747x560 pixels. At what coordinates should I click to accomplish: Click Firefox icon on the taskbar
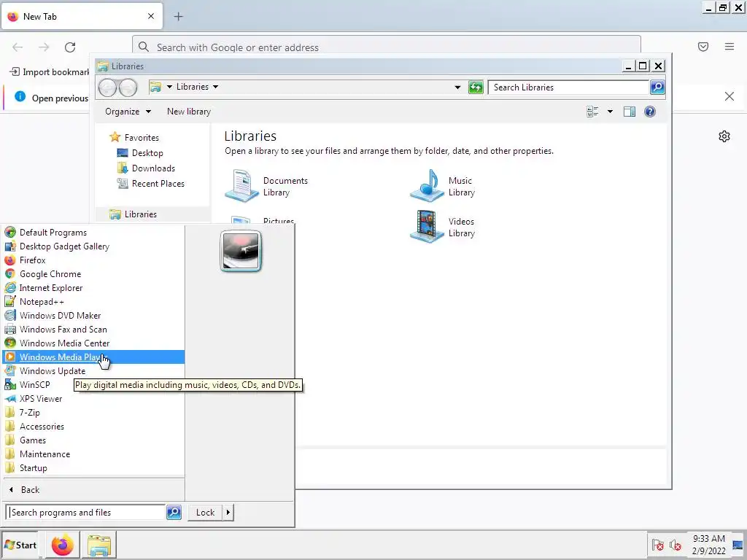tap(63, 545)
